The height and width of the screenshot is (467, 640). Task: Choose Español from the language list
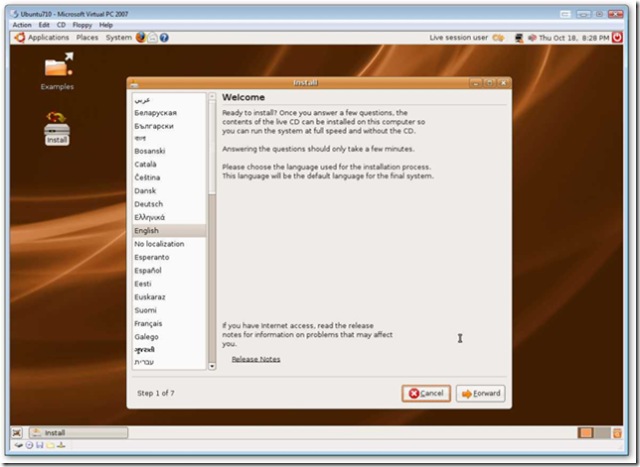click(148, 270)
